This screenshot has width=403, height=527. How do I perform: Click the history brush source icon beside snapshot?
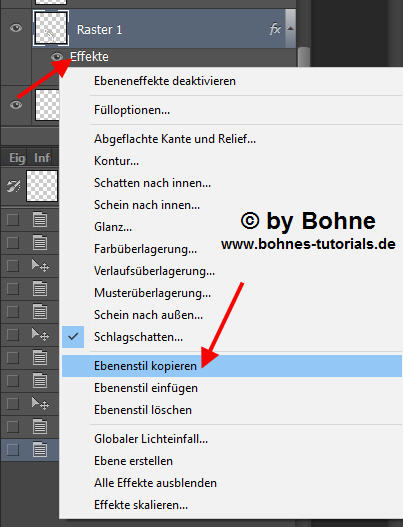click(x=14, y=186)
